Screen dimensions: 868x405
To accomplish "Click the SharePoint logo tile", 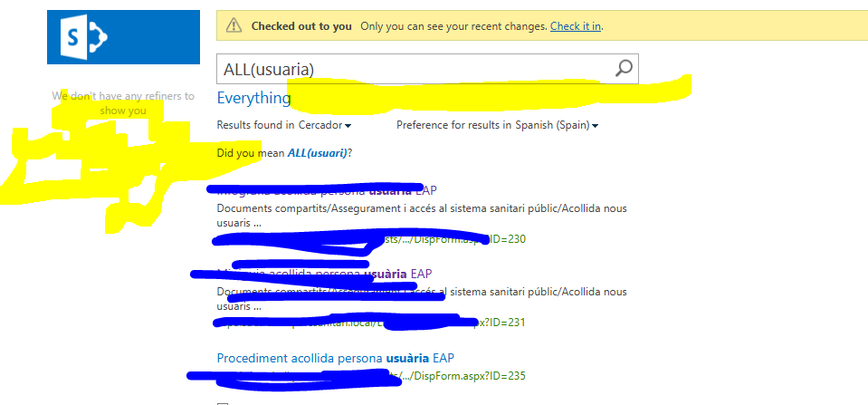I will [x=123, y=37].
